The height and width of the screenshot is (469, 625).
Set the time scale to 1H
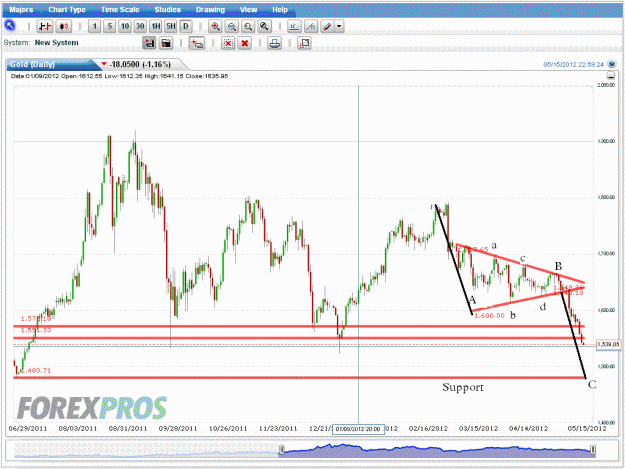155,27
